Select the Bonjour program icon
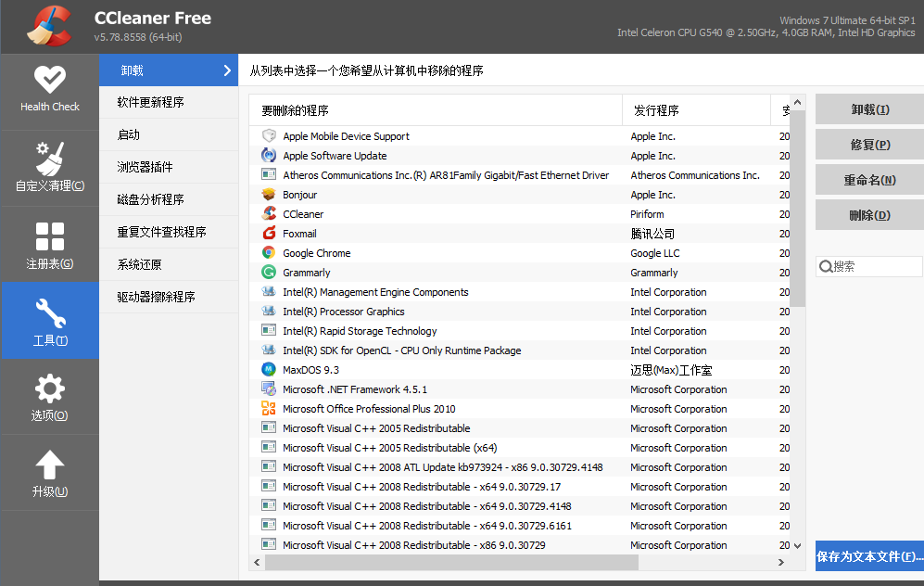The width and height of the screenshot is (924, 586). (x=269, y=195)
